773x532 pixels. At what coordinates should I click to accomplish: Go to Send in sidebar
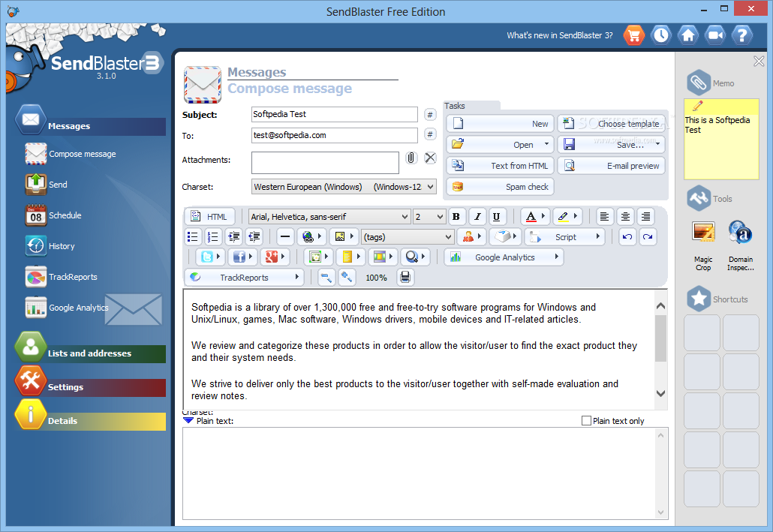pyautogui.click(x=47, y=185)
